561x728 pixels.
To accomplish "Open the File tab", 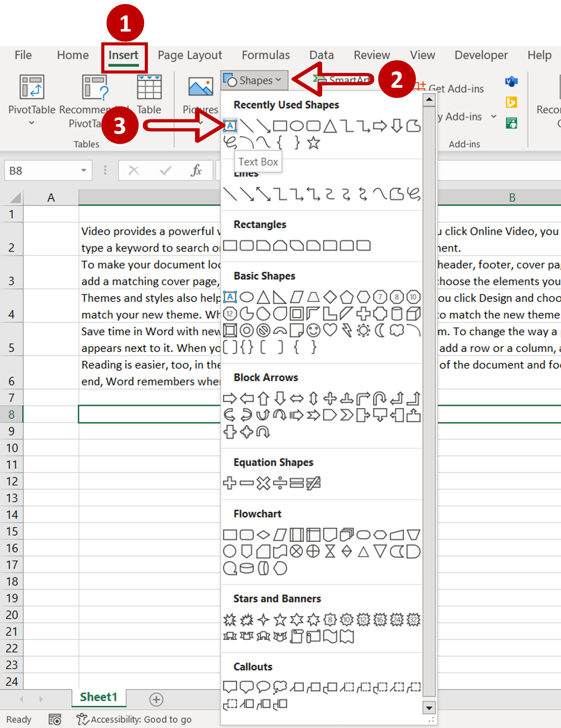I will [23, 55].
